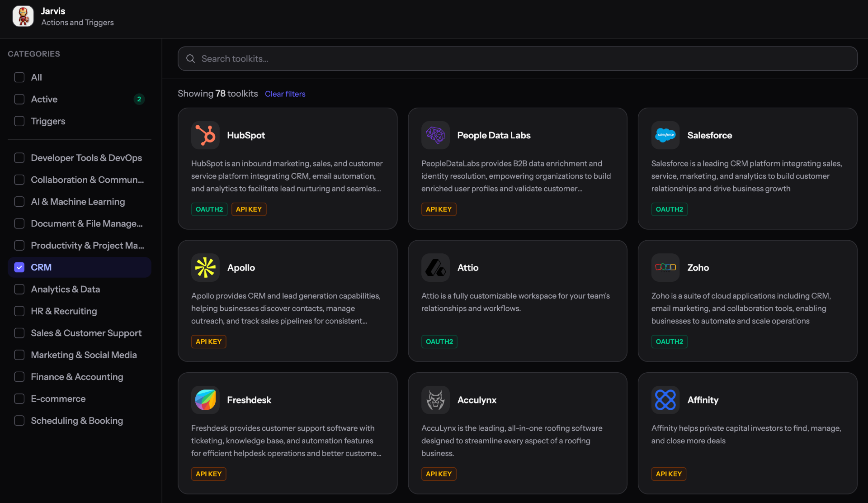The image size is (868, 503).
Task: Click the Clear filters link
Action: point(285,94)
